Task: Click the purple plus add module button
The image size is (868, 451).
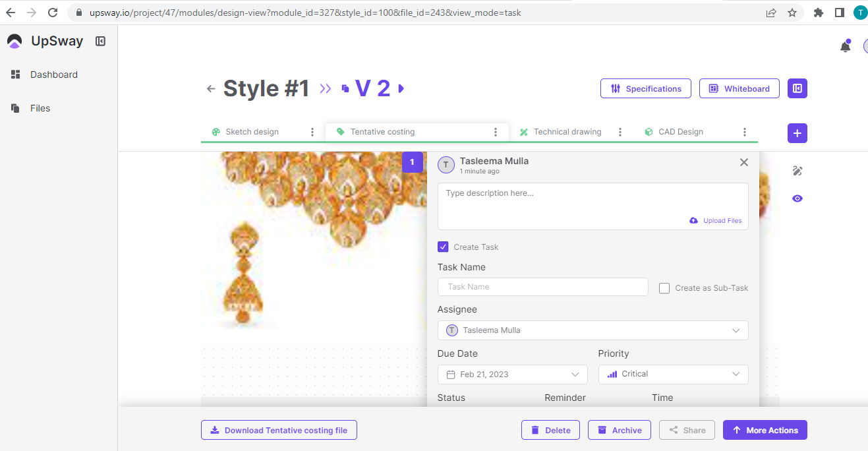Action: tap(797, 133)
